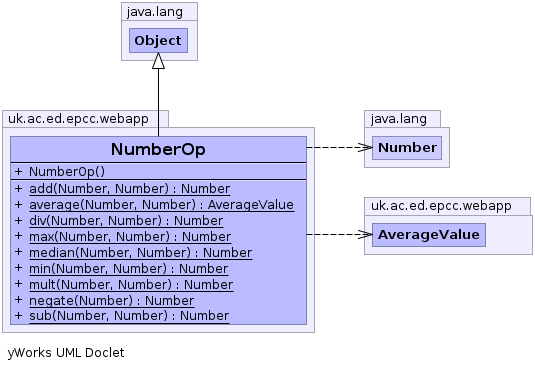Click the Object class box
The image size is (535, 370).
coord(158,40)
